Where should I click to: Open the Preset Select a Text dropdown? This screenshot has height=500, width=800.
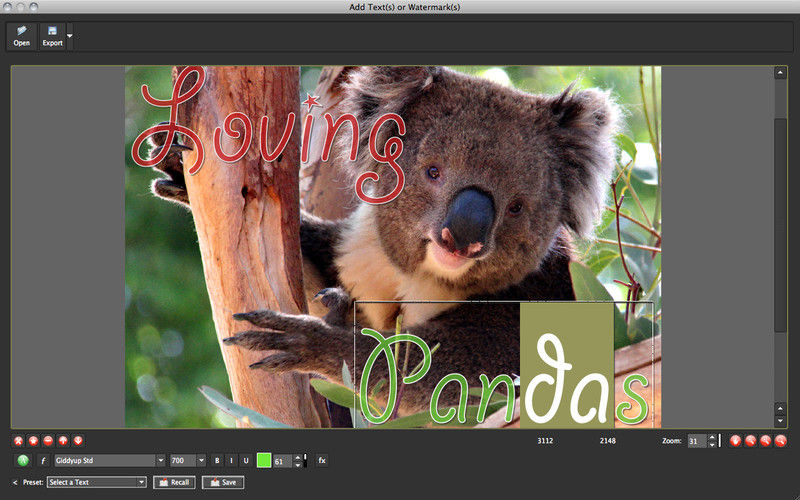coord(96,482)
